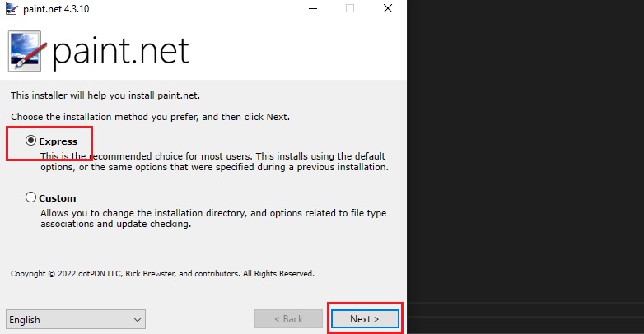Close the paint.net installer window
Viewport: 644px width, 334px height.
pos(388,8)
